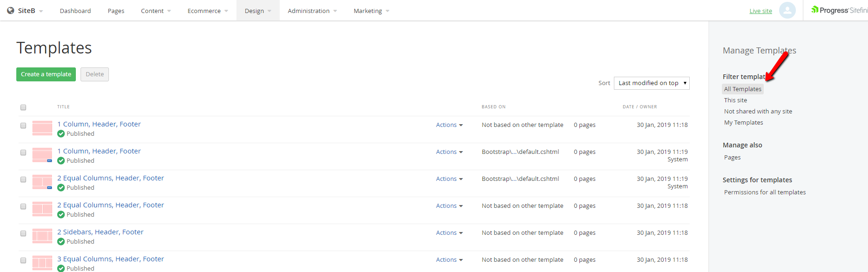Open the user profile avatar icon
The image size is (868, 272).
coord(787,10)
